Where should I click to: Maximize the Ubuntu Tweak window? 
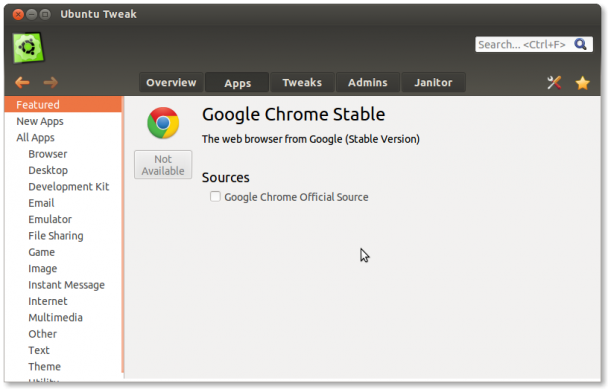click(45, 14)
